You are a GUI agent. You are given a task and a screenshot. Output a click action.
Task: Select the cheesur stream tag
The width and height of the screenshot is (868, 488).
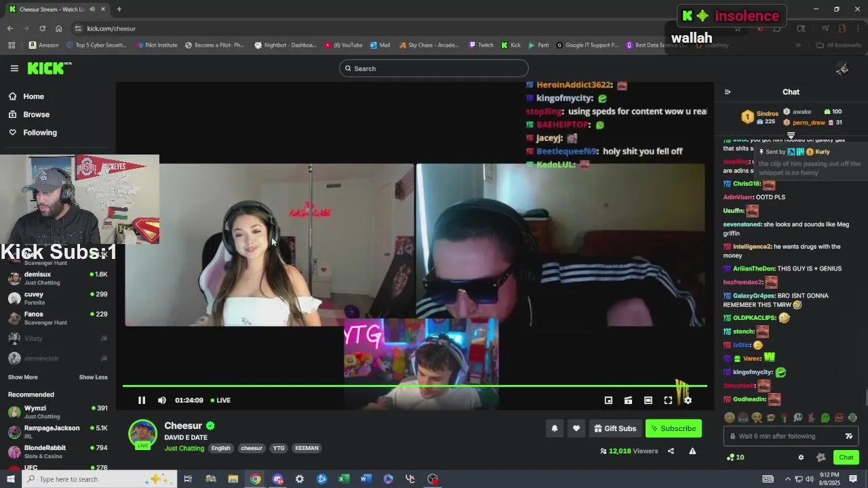(x=252, y=448)
